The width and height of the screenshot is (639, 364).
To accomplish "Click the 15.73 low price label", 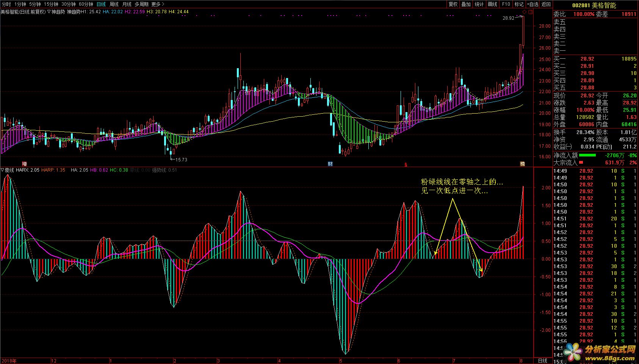I will pos(181,160).
